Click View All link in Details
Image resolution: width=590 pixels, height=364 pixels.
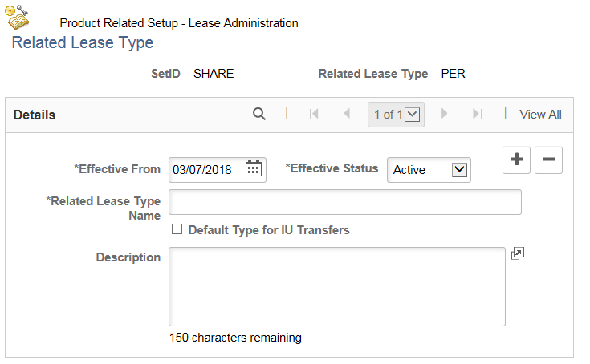(540, 115)
